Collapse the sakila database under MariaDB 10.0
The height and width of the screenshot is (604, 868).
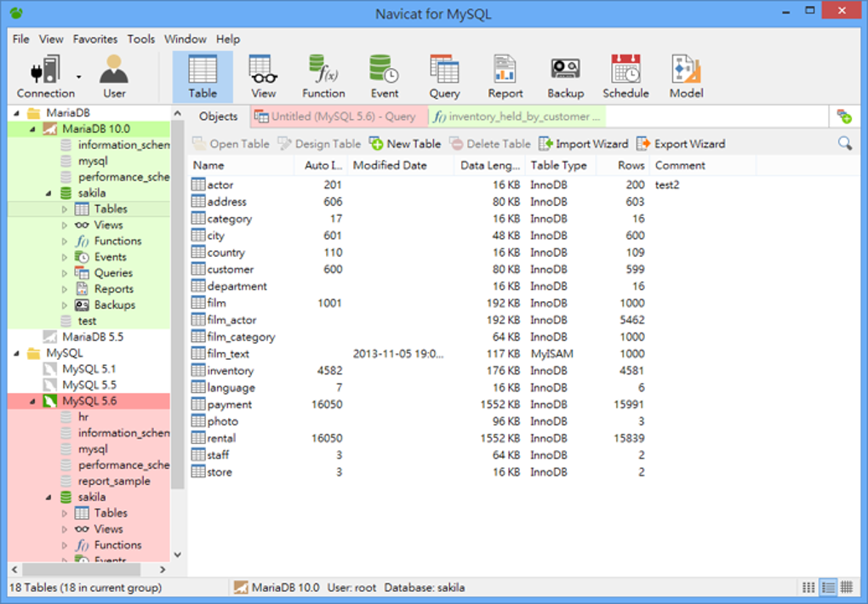coord(49,193)
